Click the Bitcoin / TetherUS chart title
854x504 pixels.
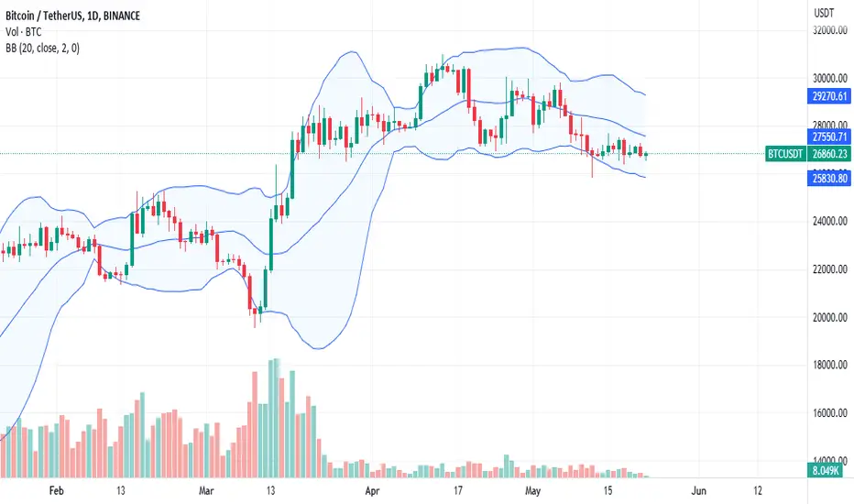pos(44,16)
